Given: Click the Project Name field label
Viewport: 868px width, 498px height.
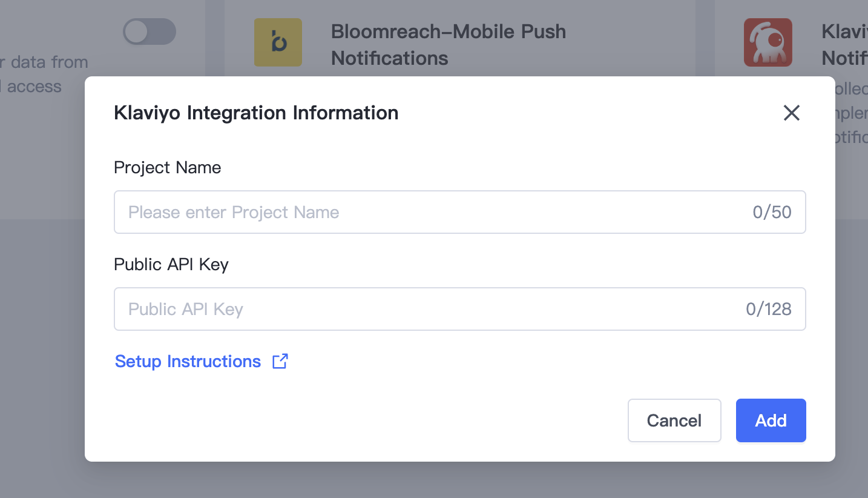Looking at the screenshot, I should [x=168, y=167].
